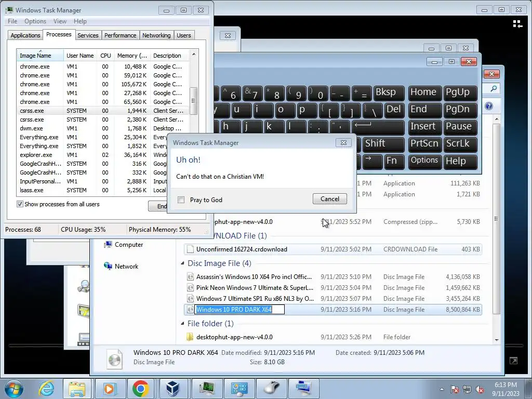Open mouse settings taskbar icon
The height and width of the screenshot is (399, 532).
[x=271, y=388]
